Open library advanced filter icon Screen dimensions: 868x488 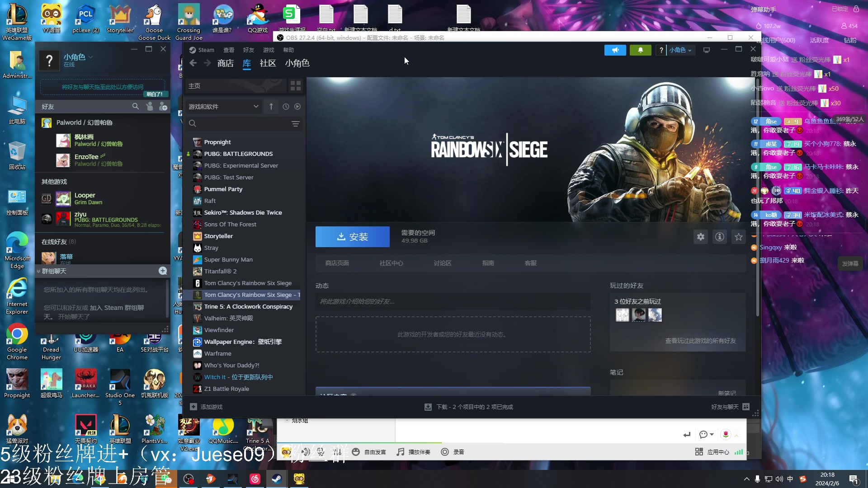point(296,123)
